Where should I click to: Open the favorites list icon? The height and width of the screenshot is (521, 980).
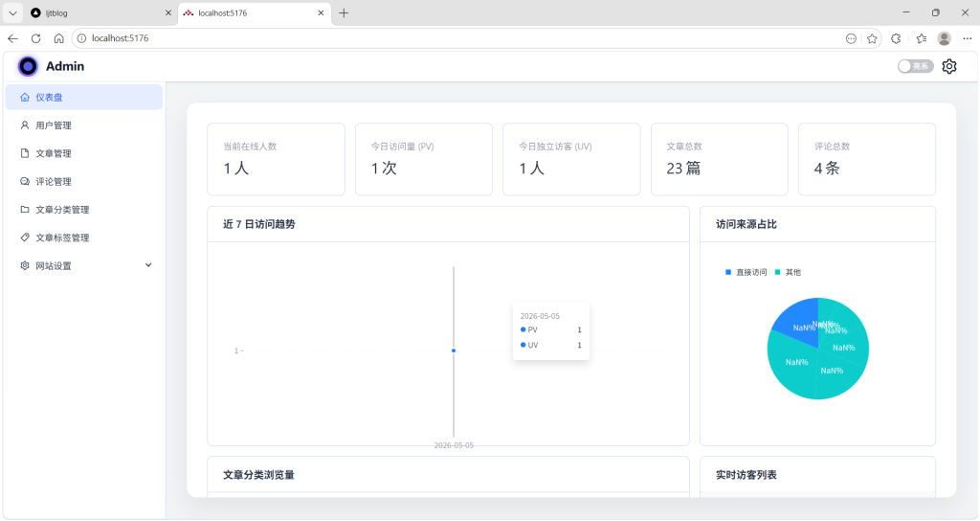pyautogui.click(x=922, y=38)
